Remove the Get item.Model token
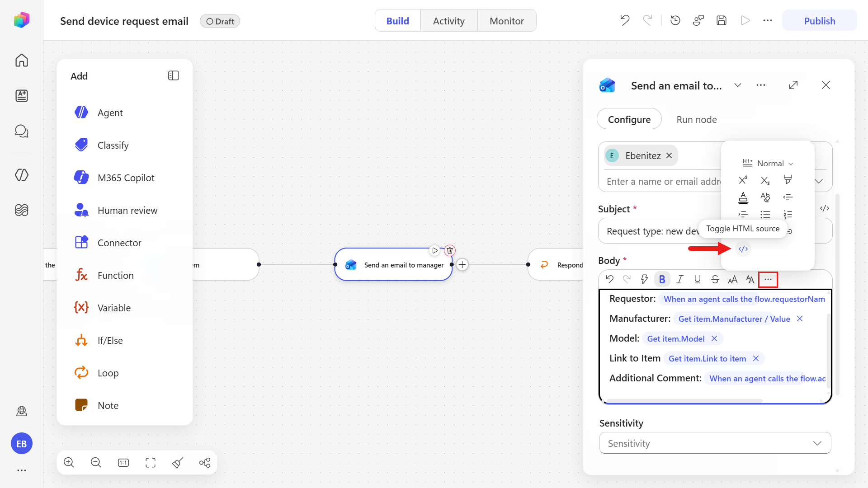The image size is (868, 488). tap(714, 339)
